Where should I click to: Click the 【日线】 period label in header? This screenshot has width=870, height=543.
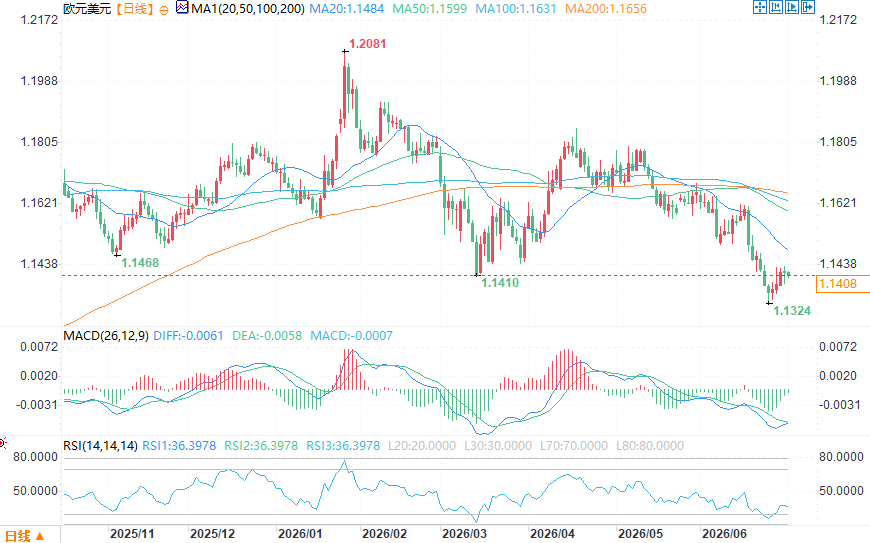(x=135, y=9)
